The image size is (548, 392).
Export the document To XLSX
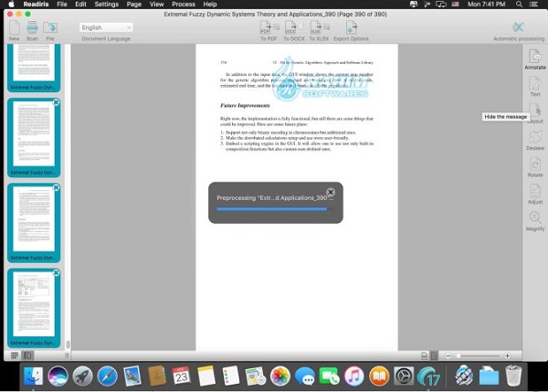tap(319, 28)
